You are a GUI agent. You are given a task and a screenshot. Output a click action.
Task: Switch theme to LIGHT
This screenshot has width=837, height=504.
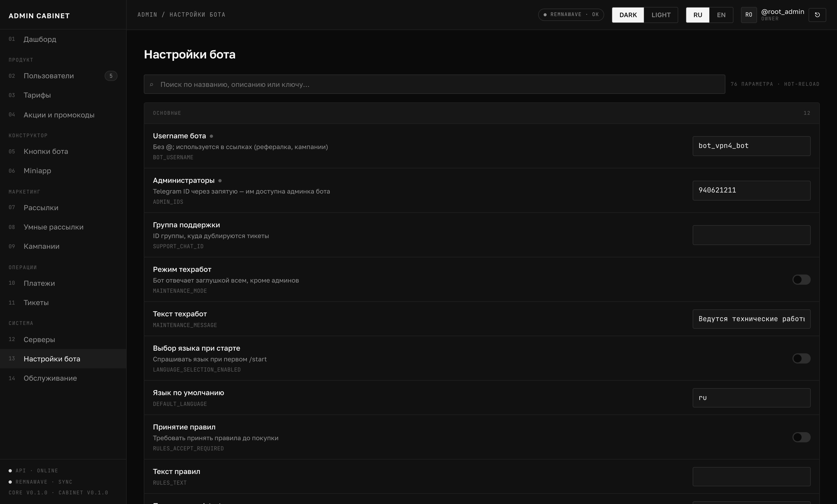click(x=661, y=15)
